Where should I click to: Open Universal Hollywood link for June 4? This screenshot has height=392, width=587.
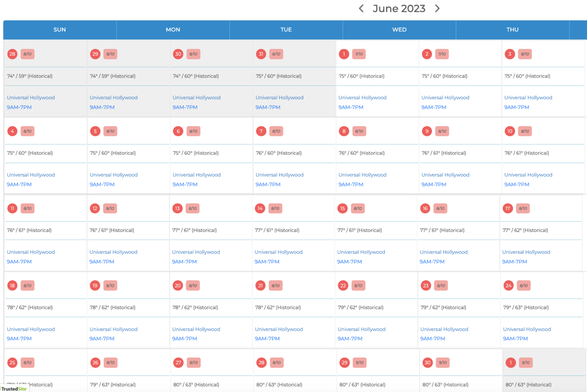pyautogui.click(x=31, y=175)
